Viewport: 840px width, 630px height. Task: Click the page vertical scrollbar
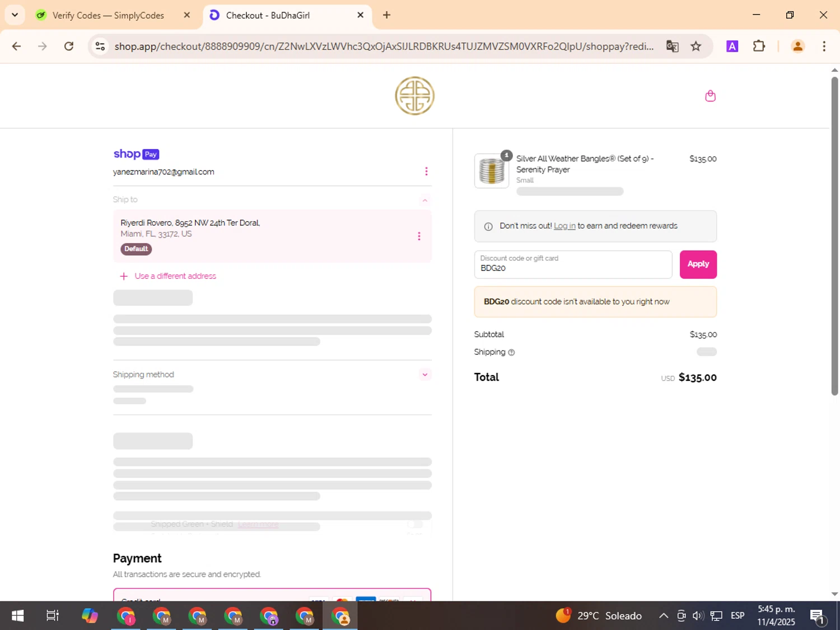pos(834,236)
